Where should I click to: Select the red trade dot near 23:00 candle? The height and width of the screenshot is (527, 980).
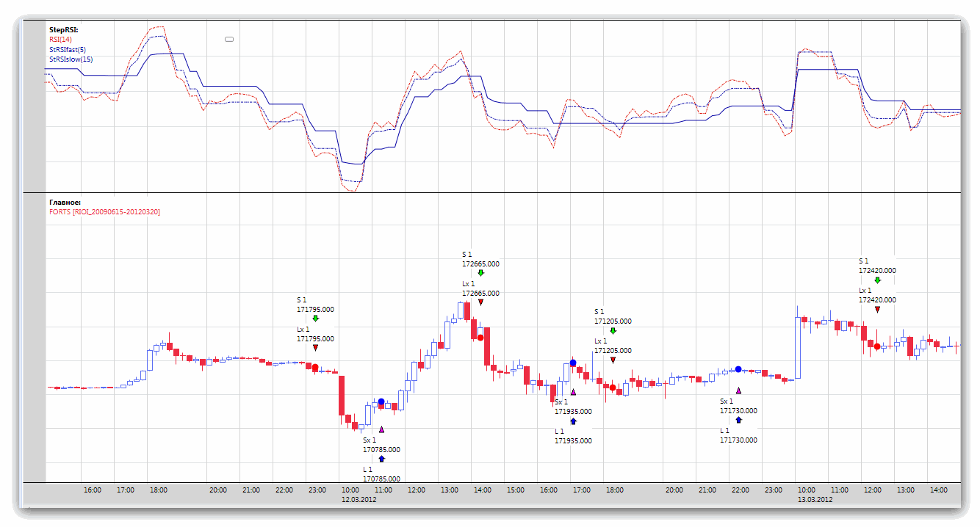(316, 367)
